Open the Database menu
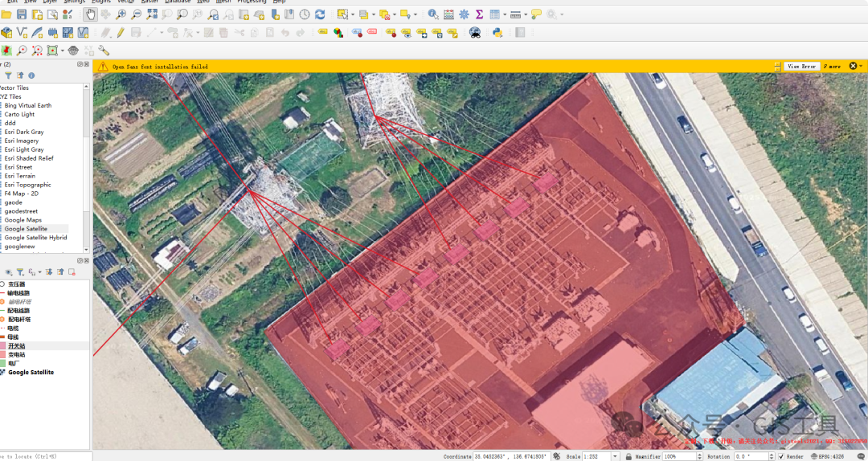868x461 pixels. coord(178,2)
